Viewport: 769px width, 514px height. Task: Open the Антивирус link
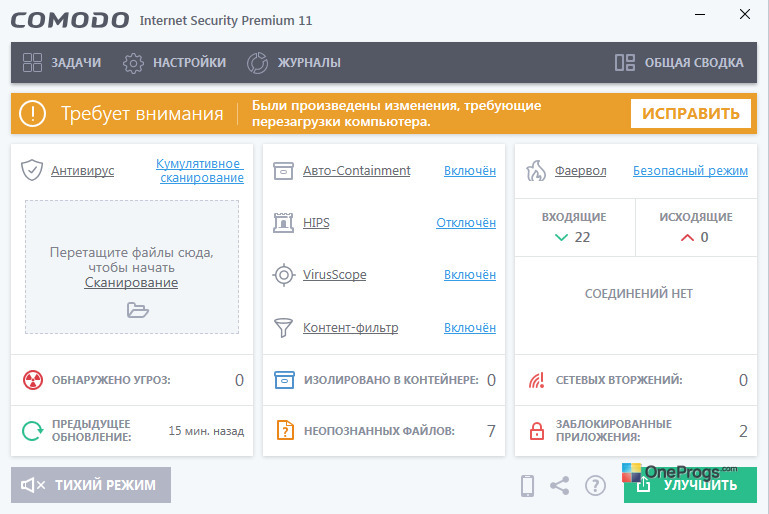click(82, 171)
